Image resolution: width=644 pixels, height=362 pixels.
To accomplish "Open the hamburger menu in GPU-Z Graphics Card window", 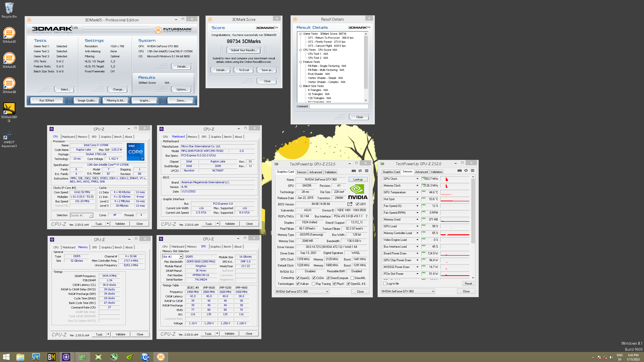I will (x=367, y=171).
